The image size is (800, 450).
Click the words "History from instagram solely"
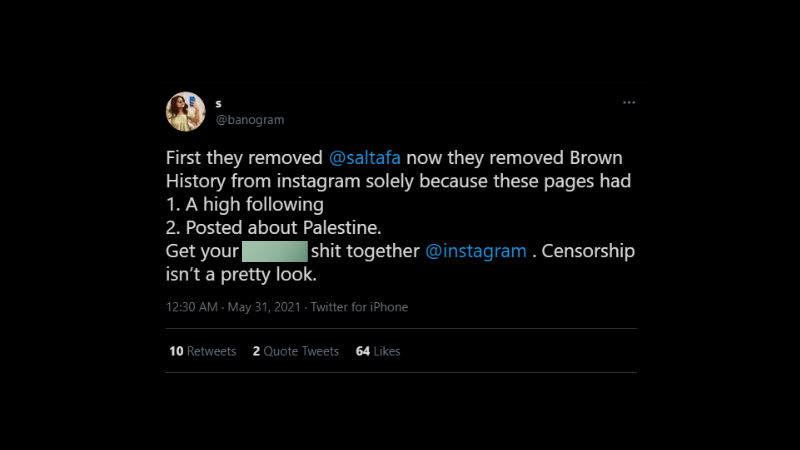[290, 181]
